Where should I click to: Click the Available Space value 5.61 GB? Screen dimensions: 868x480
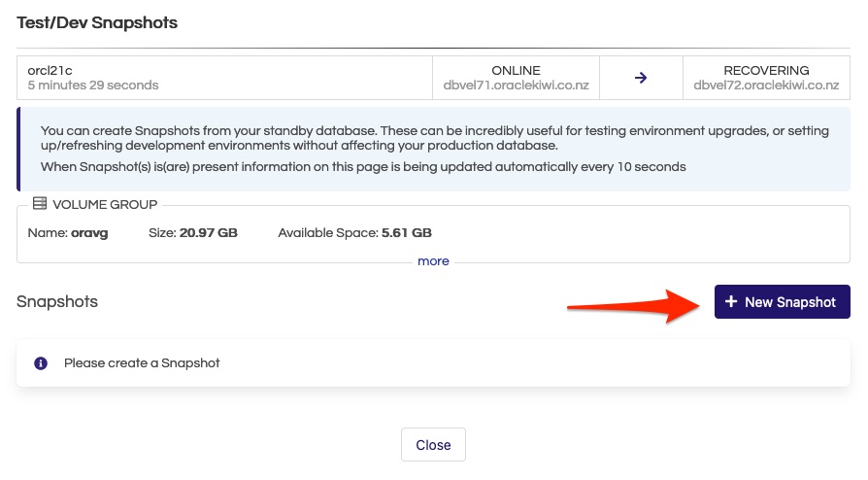tap(406, 233)
